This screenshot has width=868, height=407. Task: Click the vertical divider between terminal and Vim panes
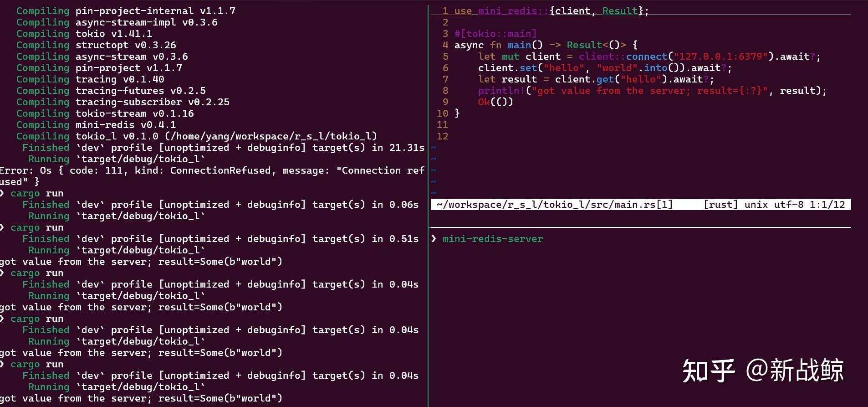tap(428, 273)
